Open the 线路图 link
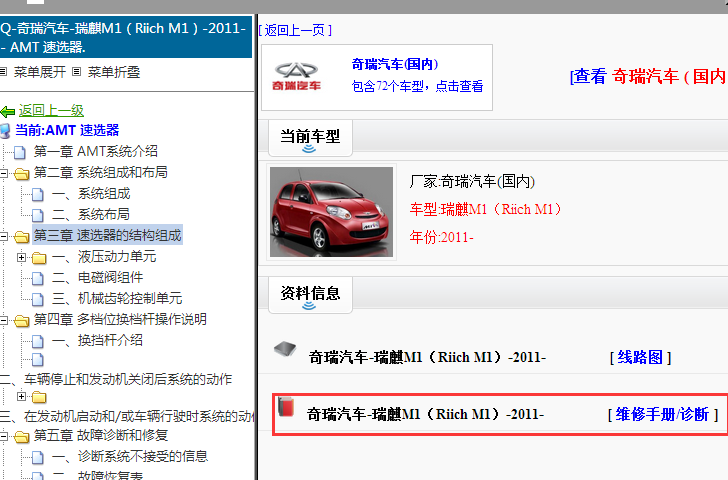Image resolution: width=728 pixels, height=480 pixels. pos(640,357)
